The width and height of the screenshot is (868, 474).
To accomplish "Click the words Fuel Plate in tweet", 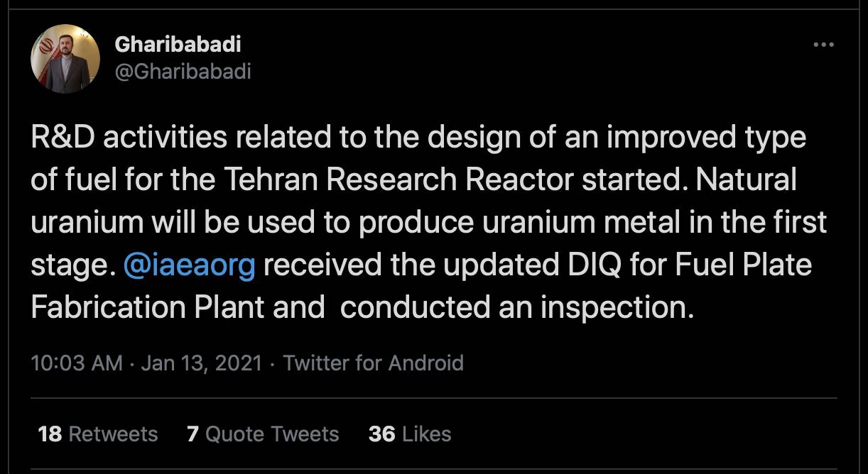I will (743, 265).
